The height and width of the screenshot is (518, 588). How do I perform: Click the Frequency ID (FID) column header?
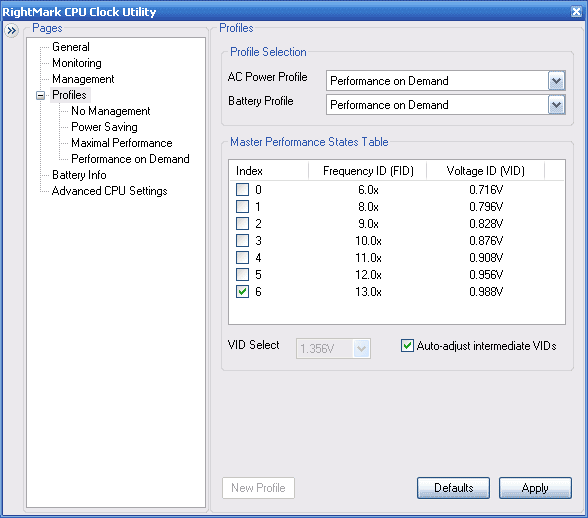pos(368,171)
